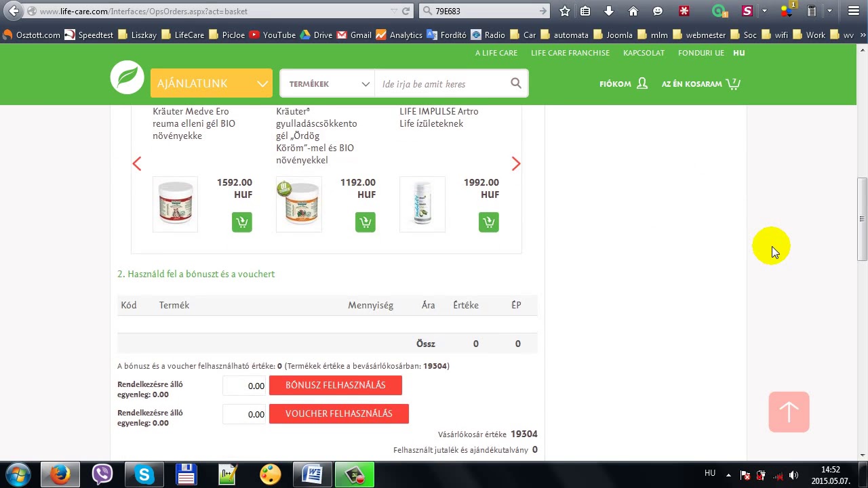Open the Kräuter Medve Ero product image
The height and width of the screenshot is (488, 868).
tap(175, 204)
